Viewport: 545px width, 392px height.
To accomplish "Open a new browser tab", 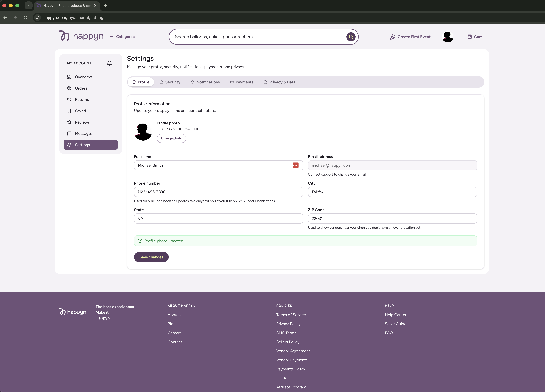I will click(x=105, y=6).
